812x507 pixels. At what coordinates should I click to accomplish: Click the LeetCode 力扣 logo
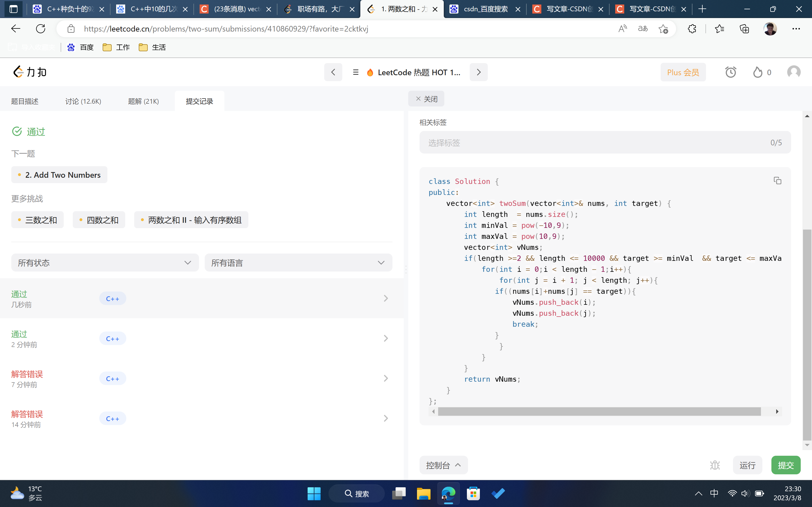point(30,72)
